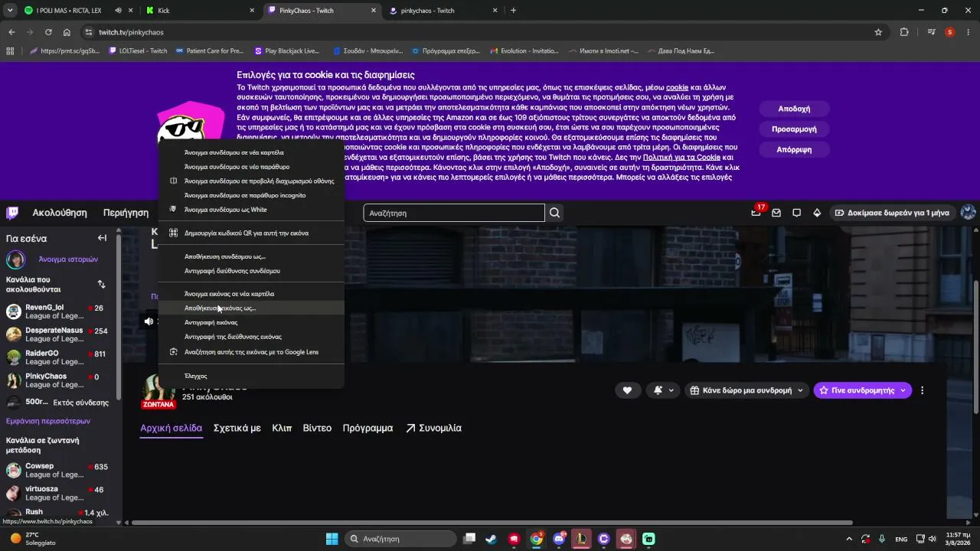Select 'Άνοιγμα συνδέσμου σε νέα καρτέλα' menu item
This screenshot has height=551, width=980.
(x=251, y=152)
